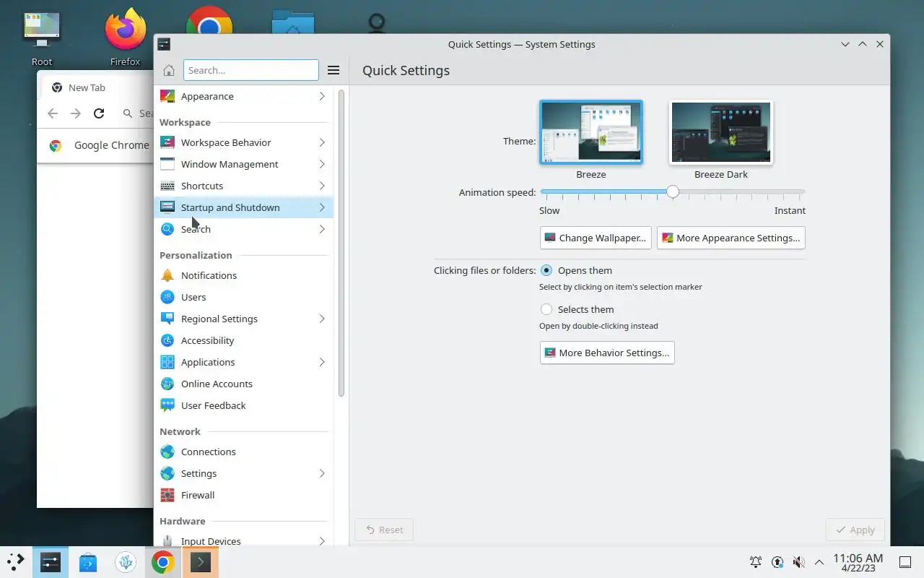Image resolution: width=924 pixels, height=578 pixels.
Task: Open the Konsole terminal from taskbar
Action: tap(200, 561)
